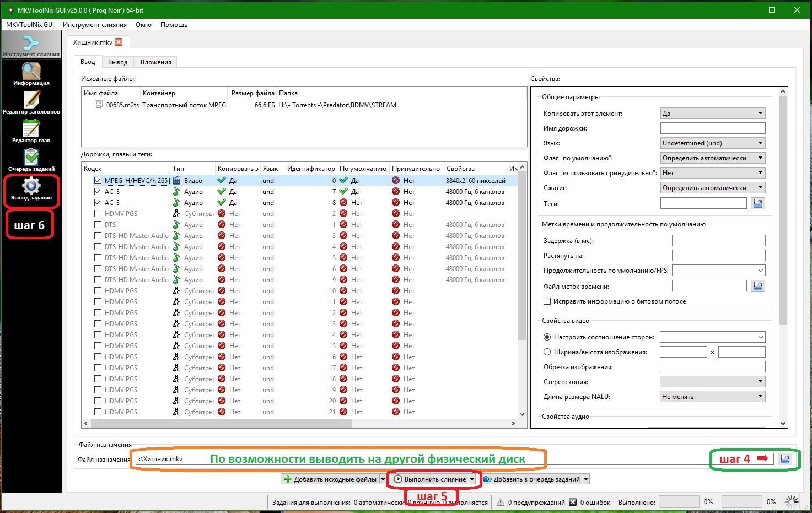Enable the DTS audio track checkbox
This screenshot has height=513, width=812.
click(98, 225)
